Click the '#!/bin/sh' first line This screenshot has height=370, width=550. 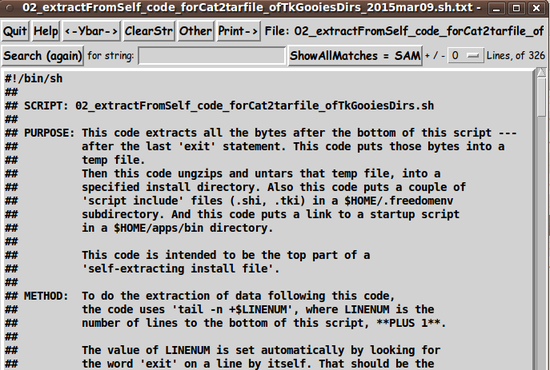coord(34,79)
